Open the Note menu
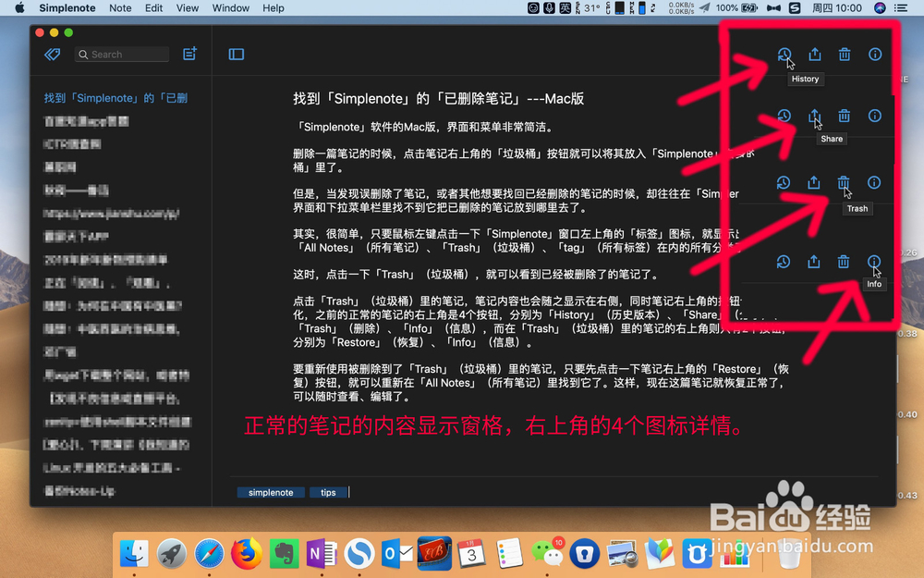Viewport: 924px width, 578px height. pyautogui.click(x=120, y=7)
